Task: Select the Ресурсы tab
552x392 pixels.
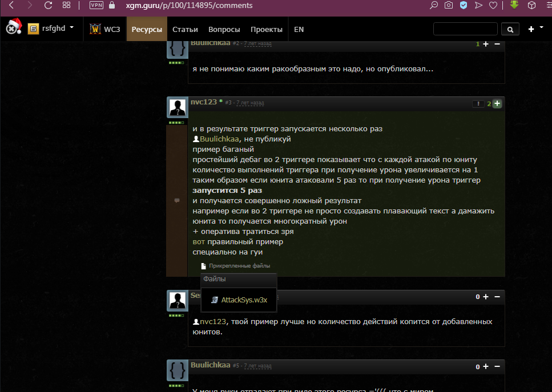Action: coord(147,29)
